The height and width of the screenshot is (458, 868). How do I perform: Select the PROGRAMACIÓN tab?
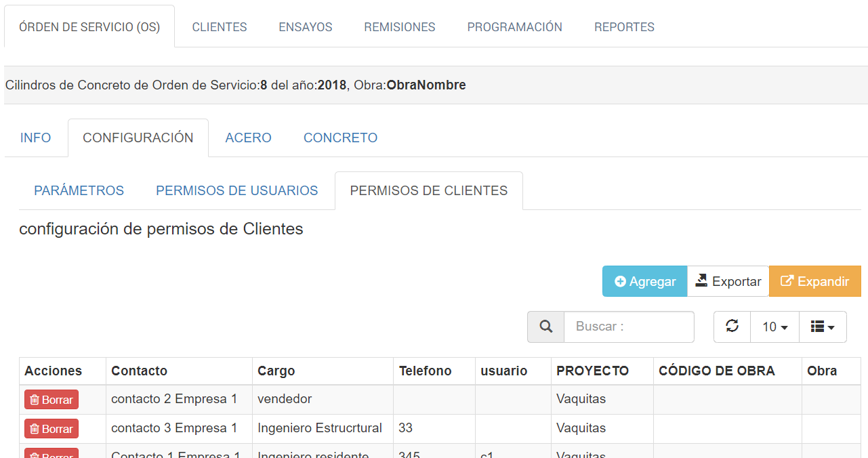point(514,27)
